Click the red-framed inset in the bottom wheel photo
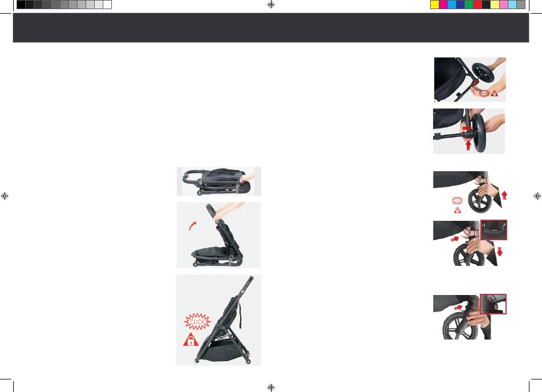The height and width of the screenshot is (392, 542). pyautogui.click(x=494, y=304)
